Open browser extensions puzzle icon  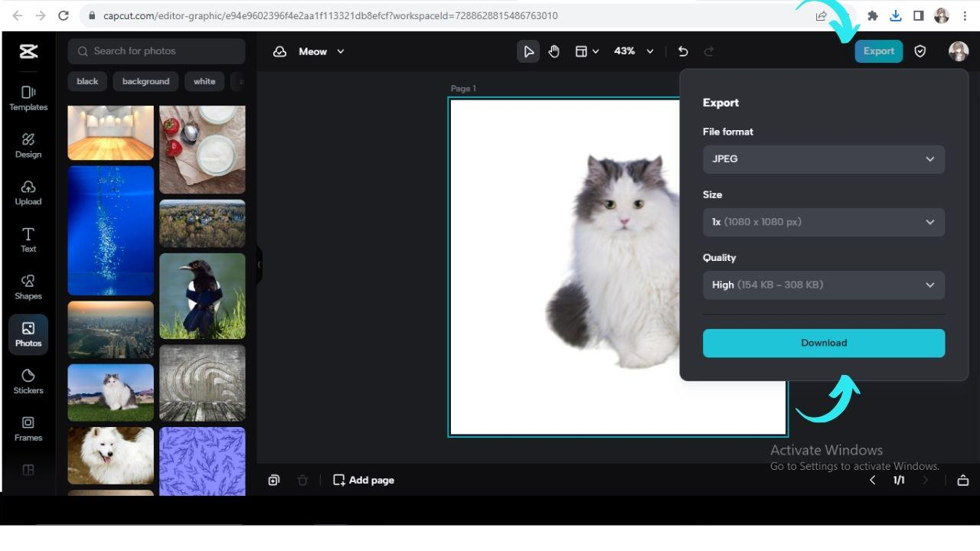pyautogui.click(x=872, y=15)
